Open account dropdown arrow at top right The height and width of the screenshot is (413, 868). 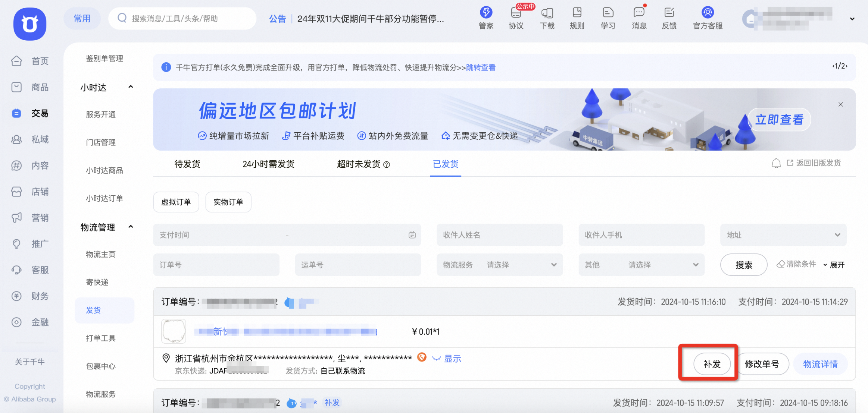[852, 19]
